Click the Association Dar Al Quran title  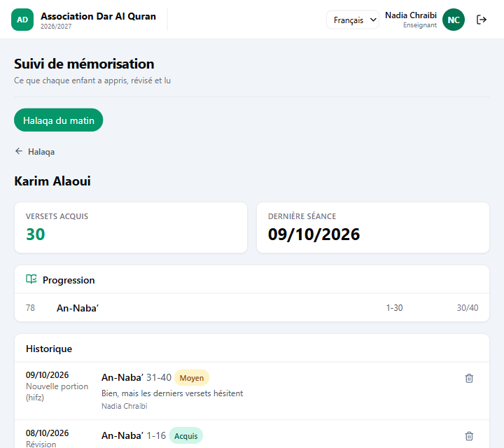tap(98, 16)
